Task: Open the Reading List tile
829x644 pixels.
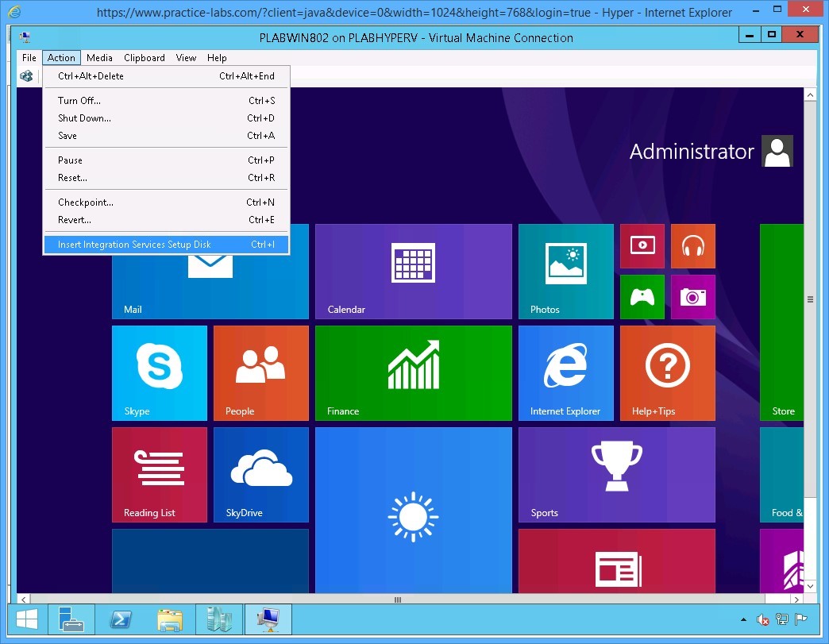Action: [159, 475]
